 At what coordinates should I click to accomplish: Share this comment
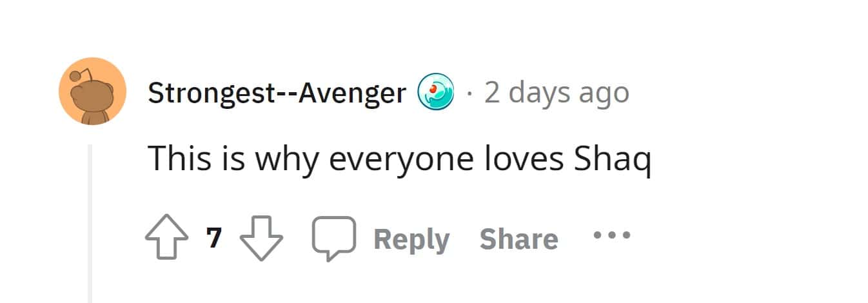(x=518, y=239)
